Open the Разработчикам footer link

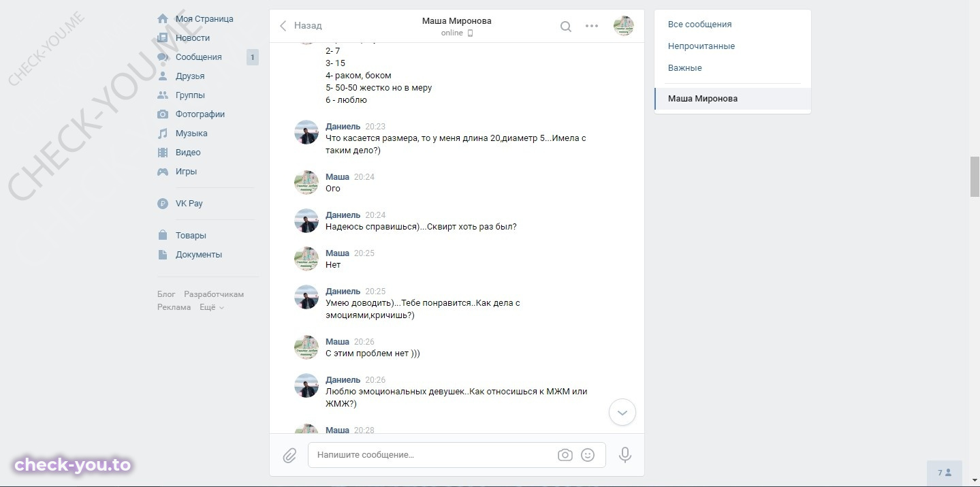(214, 294)
